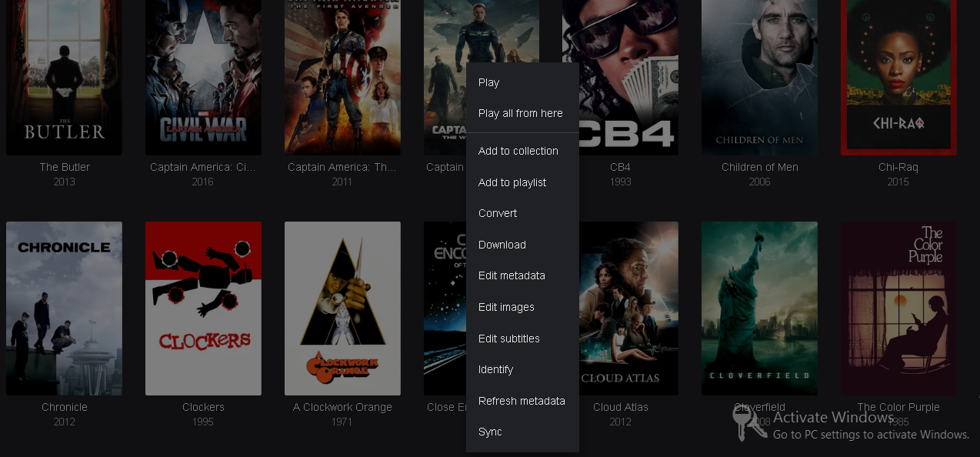Click Clockers title text

pos(203,407)
